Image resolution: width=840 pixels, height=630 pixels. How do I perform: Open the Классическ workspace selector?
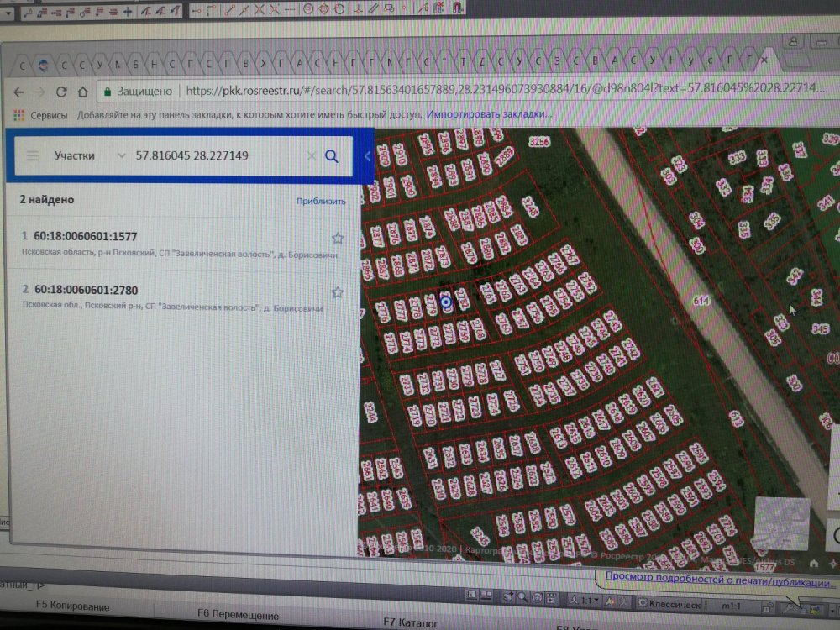[669, 604]
